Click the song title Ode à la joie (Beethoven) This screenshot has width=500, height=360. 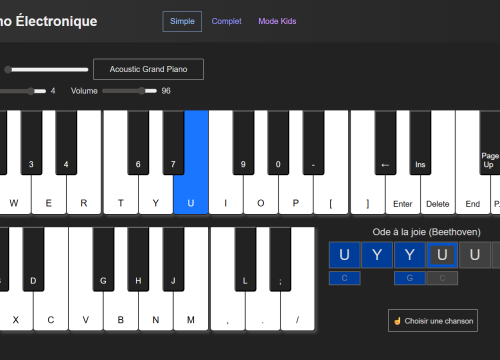(x=426, y=232)
